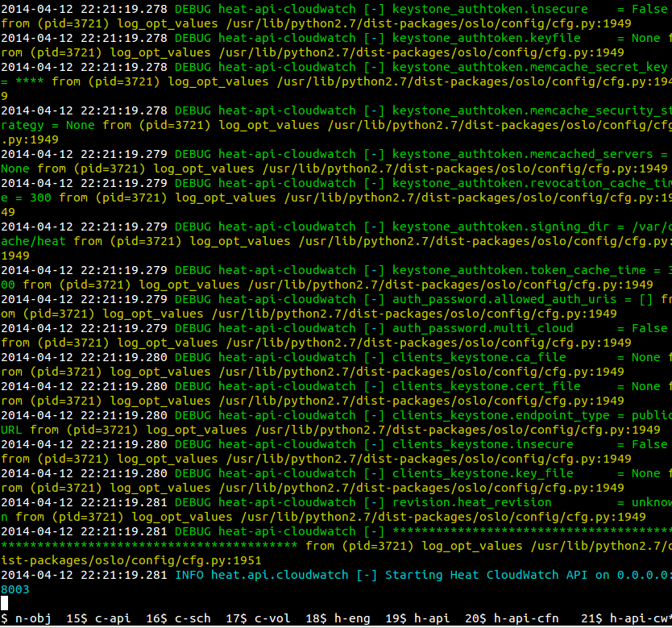Click the revision.heat_revision log entry
672x628 pixels.
pyautogui.click(x=471, y=502)
